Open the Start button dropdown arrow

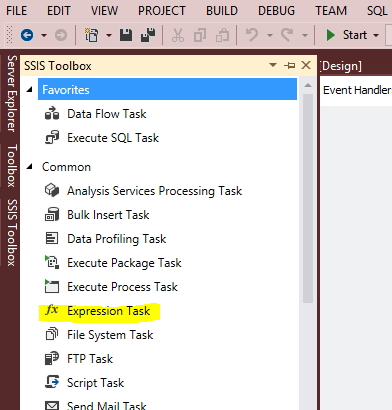pos(376,35)
